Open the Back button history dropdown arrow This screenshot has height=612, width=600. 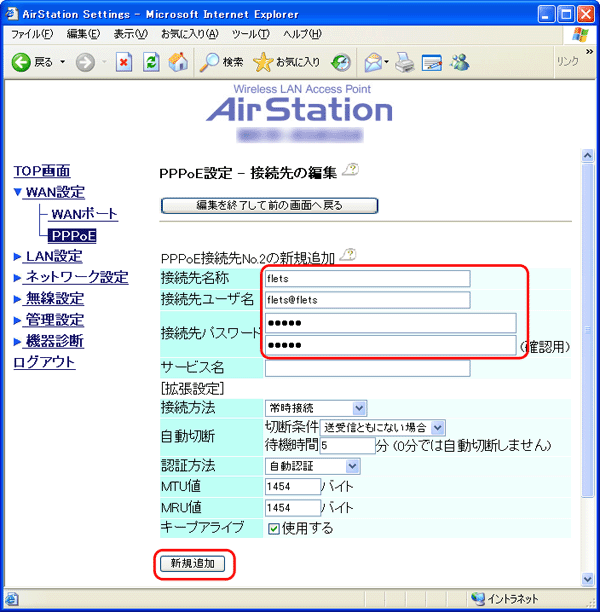pyautogui.click(x=62, y=62)
